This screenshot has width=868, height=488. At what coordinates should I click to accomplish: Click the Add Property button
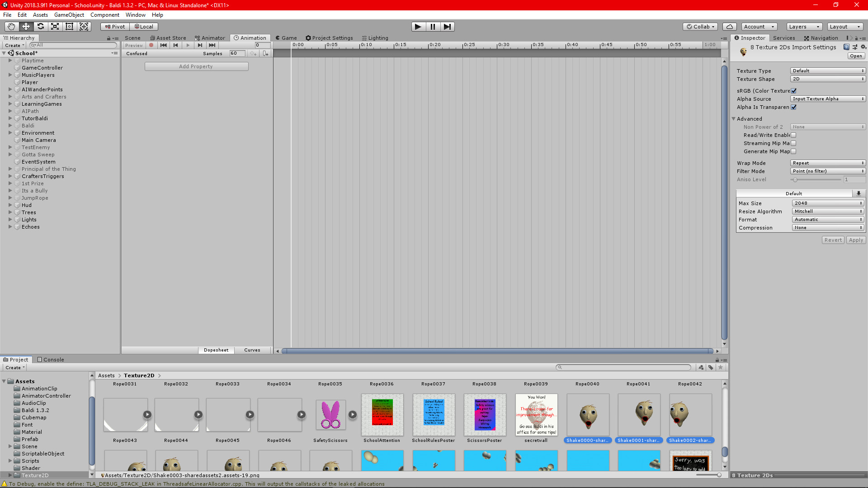(x=196, y=66)
